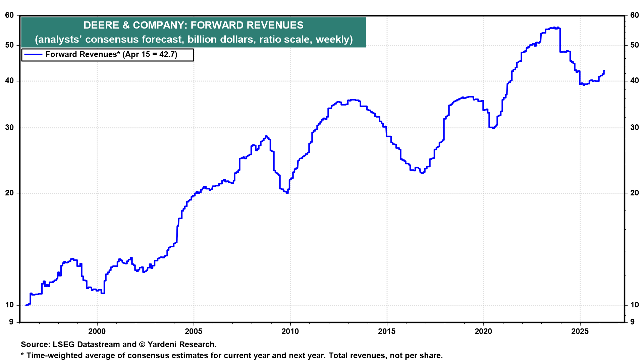Click the 2015 x-axis year label
The height and width of the screenshot is (362, 644).
[x=387, y=331]
